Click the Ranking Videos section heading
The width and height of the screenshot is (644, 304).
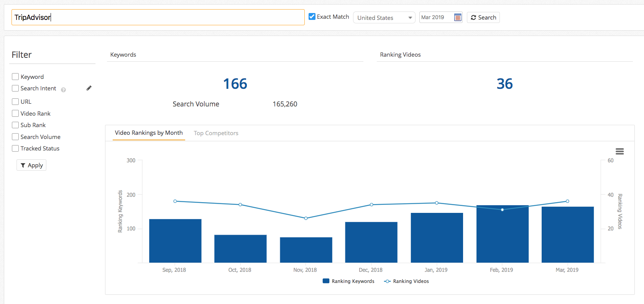click(x=400, y=55)
